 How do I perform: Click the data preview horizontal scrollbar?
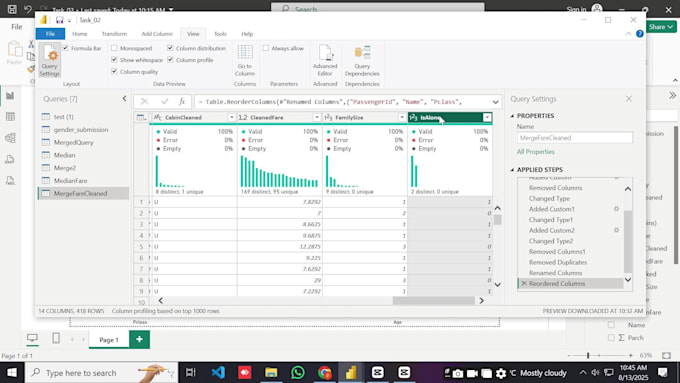pyautogui.click(x=434, y=301)
